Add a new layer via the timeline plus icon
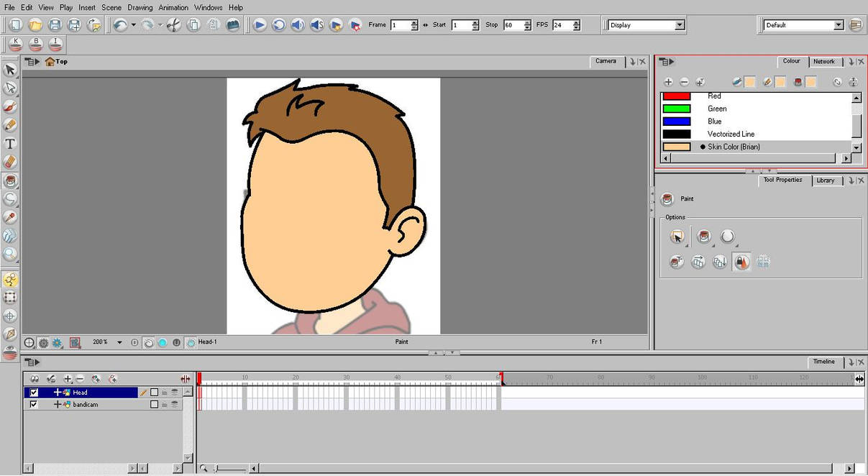Screen dimensions: 868x476 67,378
